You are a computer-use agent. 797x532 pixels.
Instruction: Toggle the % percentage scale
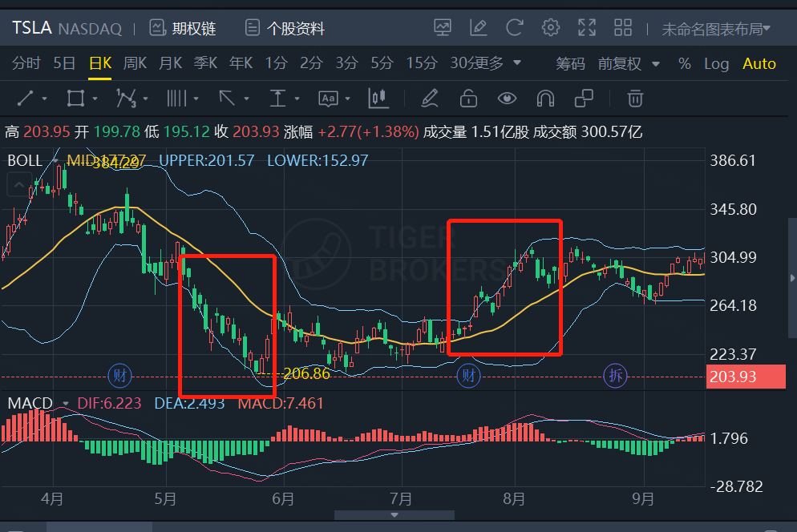(684, 63)
